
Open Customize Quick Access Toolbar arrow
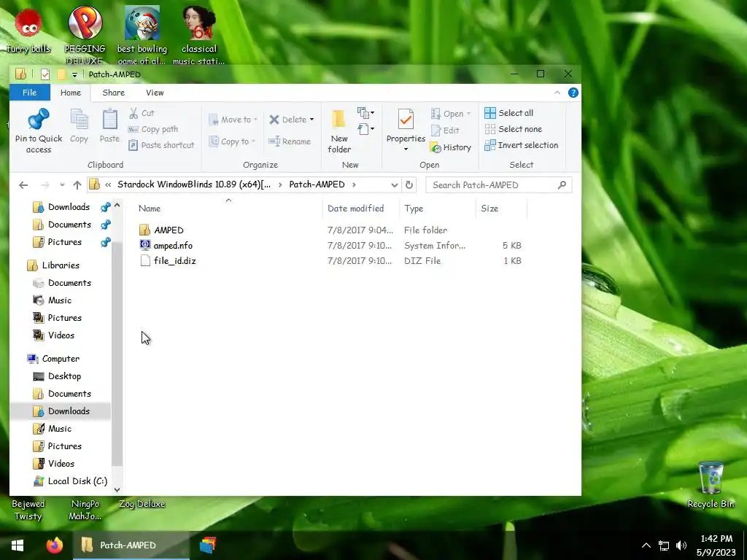click(74, 75)
